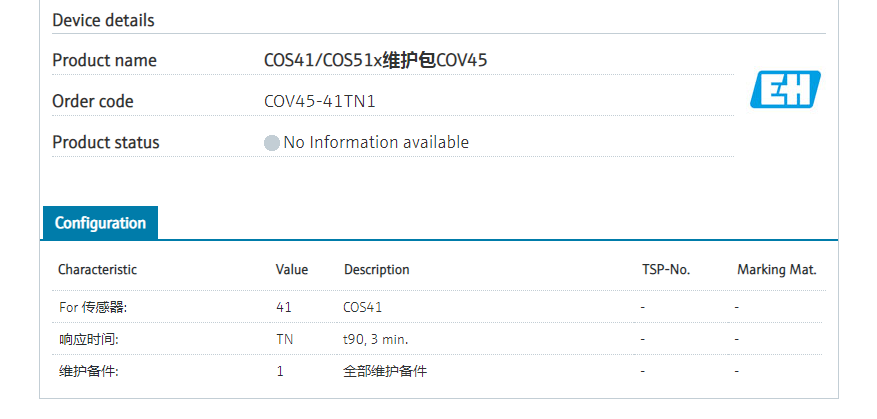Click the Characteristic column header
The image size is (877, 419).
click(97, 270)
